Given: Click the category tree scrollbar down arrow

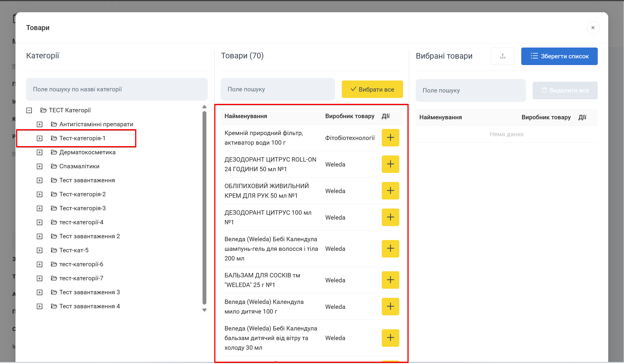Looking at the screenshot, I should (x=204, y=310).
